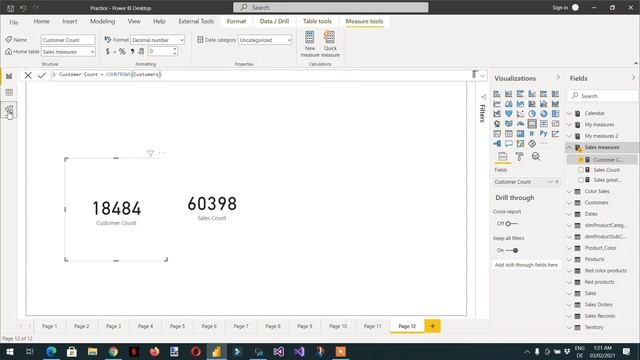The image size is (640, 360).
Task: Select the donut chart visual
Action: 544,113
